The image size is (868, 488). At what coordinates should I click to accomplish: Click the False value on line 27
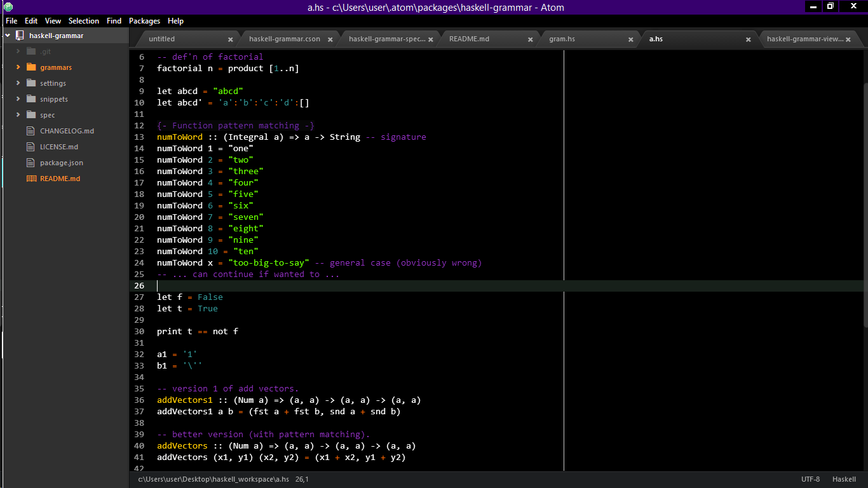[210, 297]
